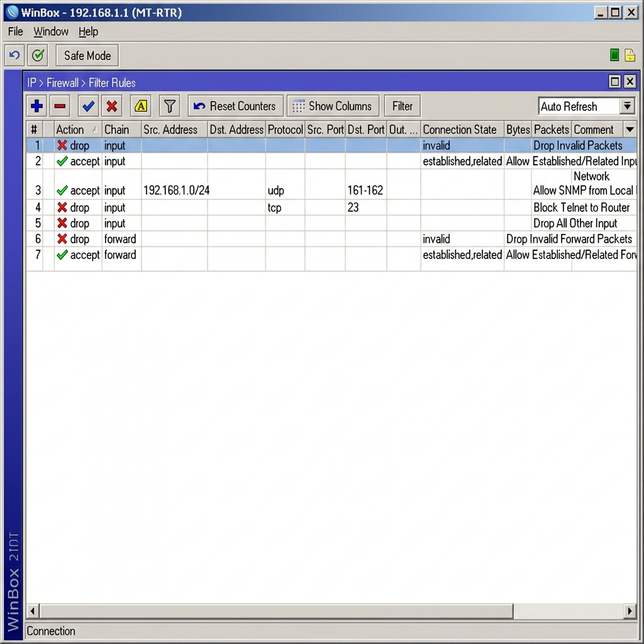Viewport: 644px width, 644px height.
Task: Click the Connection State column header
Action: click(x=462, y=130)
